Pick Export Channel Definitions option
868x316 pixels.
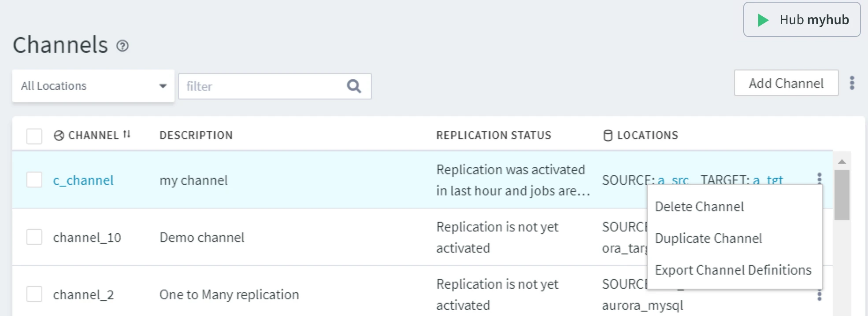coord(733,270)
